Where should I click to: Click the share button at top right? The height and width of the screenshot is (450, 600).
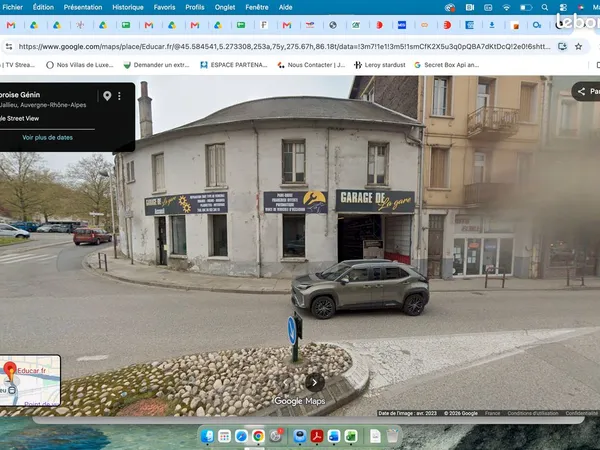click(586, 91)
